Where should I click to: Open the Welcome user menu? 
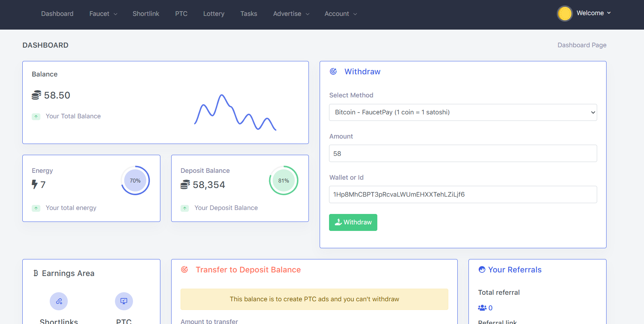pos(593,13)
